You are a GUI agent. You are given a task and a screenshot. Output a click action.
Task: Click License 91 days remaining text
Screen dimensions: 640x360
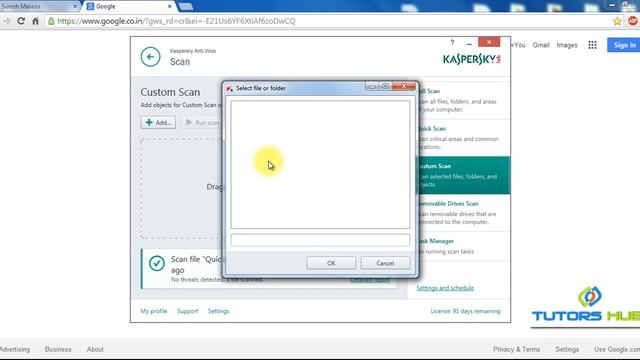(x=465, y=311)
